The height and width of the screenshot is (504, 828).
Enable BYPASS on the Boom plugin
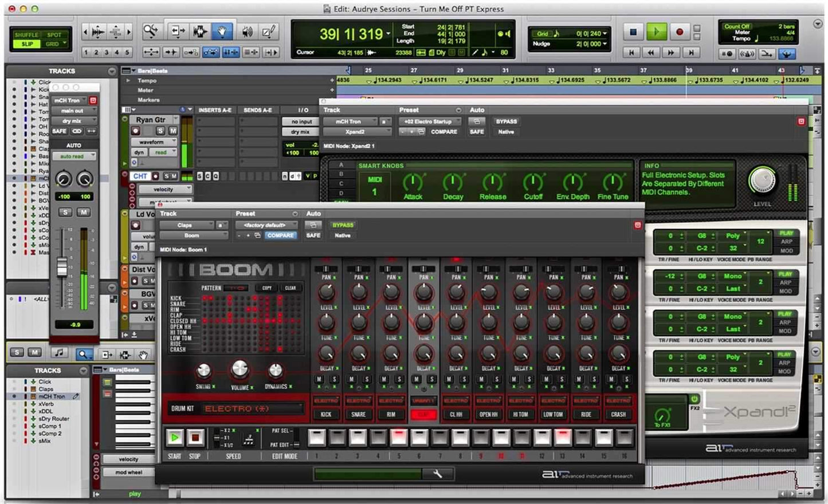pyautogui.click(x=343, y=225)
